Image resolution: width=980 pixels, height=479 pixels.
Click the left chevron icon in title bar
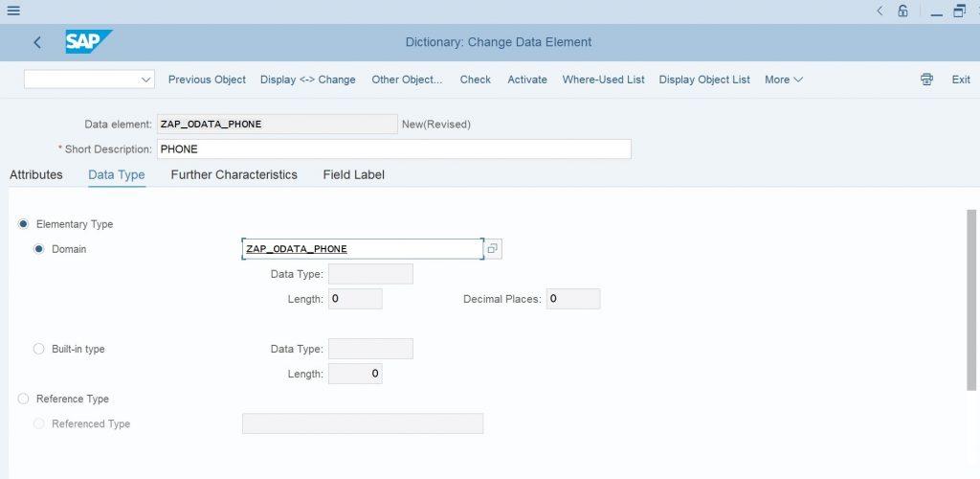(x=880, y=11)
